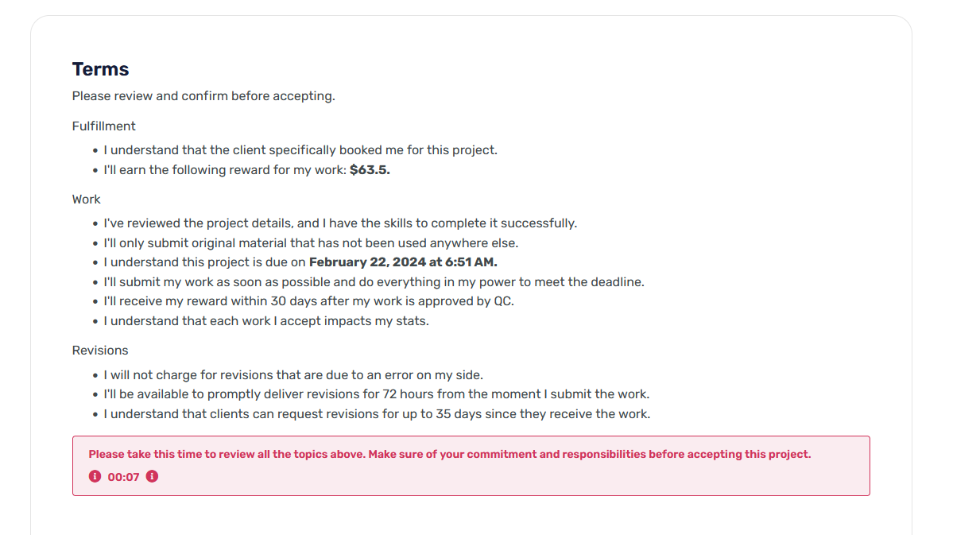Click the 00:07 countdown timer
Viewport: 980px width, 535px height.
(123, 477)
